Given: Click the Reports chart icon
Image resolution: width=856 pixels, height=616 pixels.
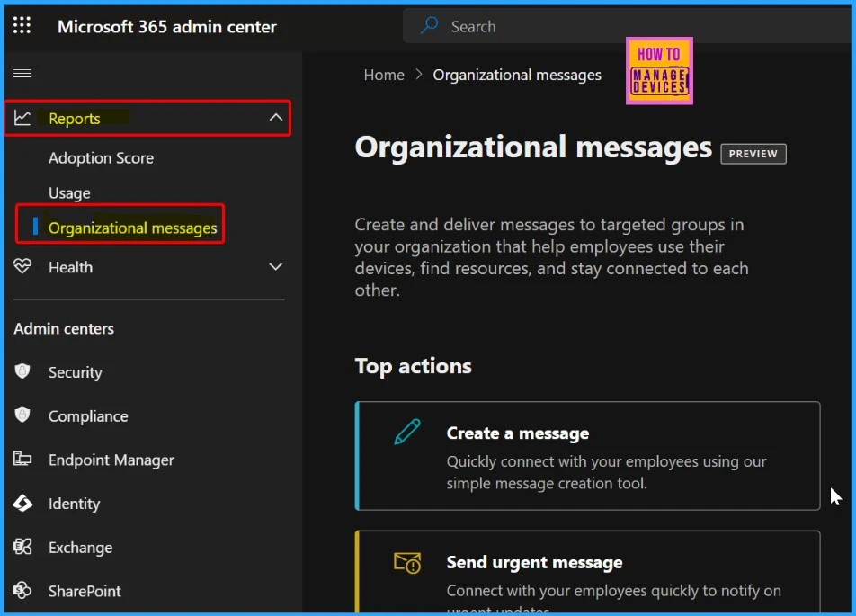Looking at the screenshot, I should (x=22, y=118).
